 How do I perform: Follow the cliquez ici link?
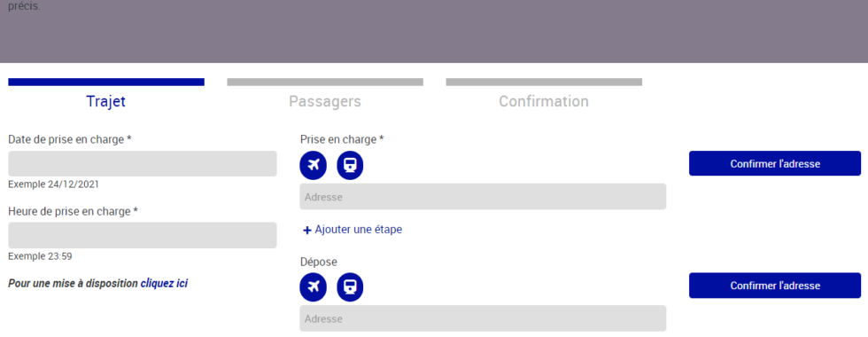click(x=164, y=283)
